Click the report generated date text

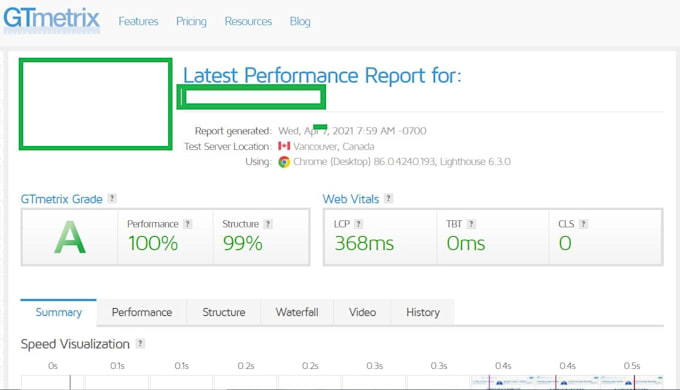coord(352,131)
